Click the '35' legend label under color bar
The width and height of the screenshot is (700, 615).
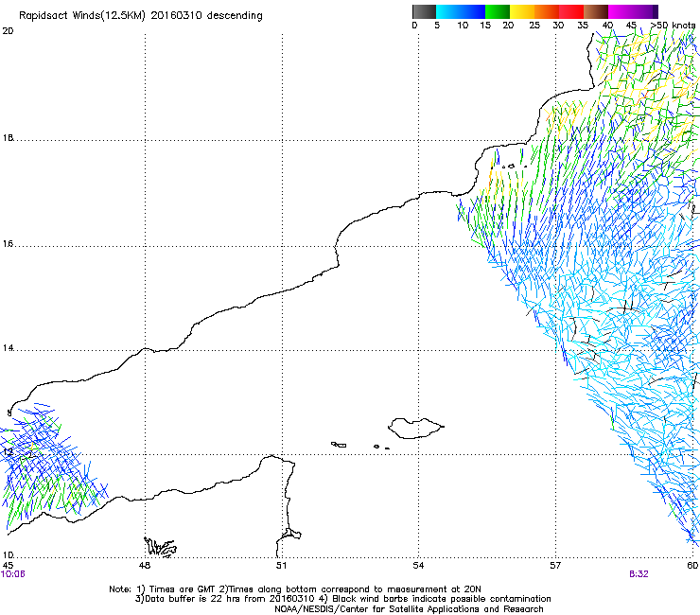point(583,26)
